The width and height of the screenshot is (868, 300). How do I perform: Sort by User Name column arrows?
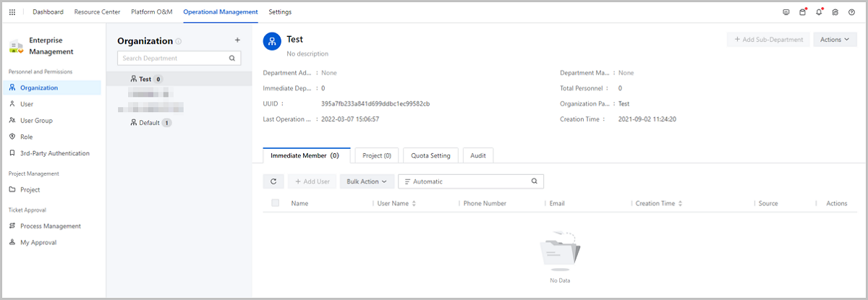point(414,204)
